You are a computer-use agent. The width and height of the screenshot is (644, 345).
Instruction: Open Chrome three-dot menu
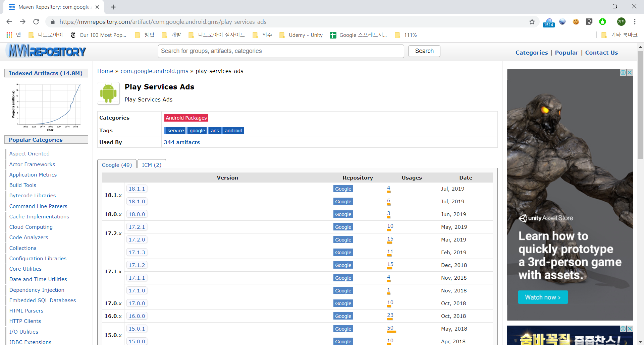(x=635, y=22)
